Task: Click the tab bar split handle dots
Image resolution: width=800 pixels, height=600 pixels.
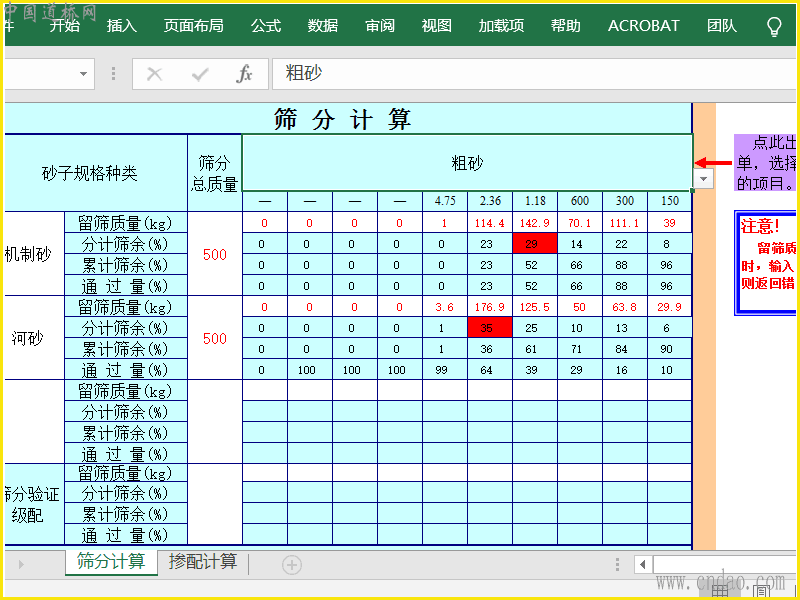Action: [617, 564]
